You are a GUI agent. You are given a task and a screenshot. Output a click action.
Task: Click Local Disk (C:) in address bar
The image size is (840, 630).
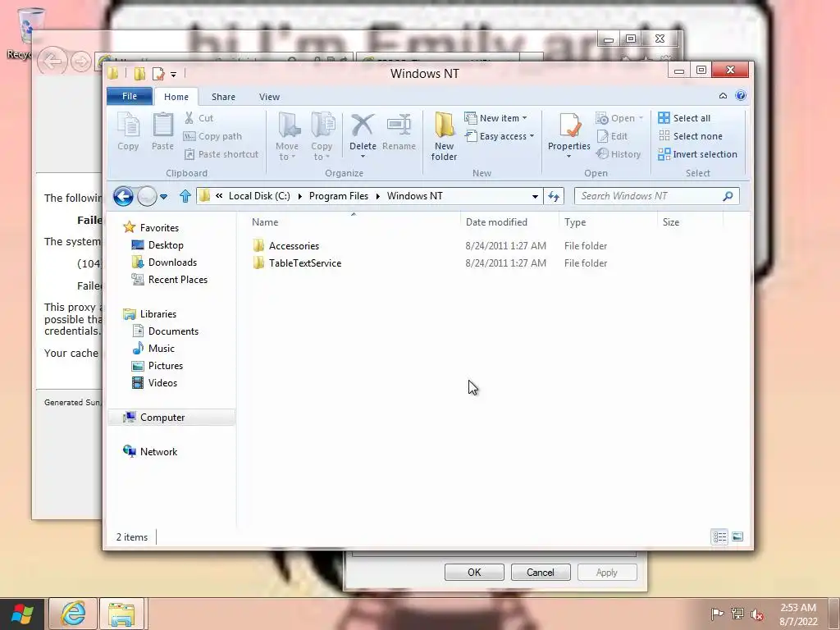259,196
